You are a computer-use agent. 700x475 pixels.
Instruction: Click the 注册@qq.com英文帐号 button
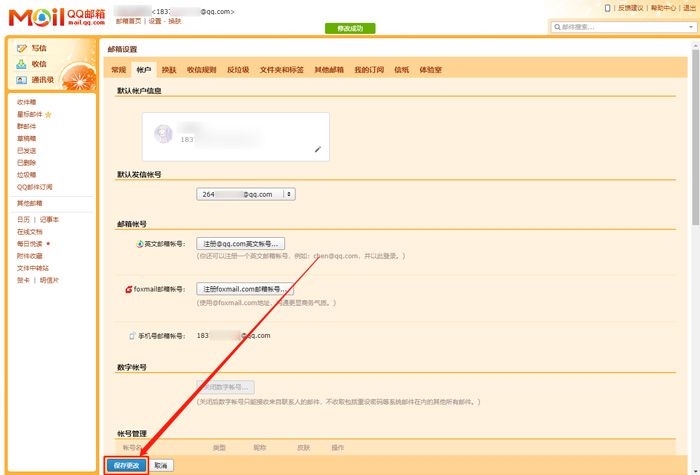tap(241, 244)
